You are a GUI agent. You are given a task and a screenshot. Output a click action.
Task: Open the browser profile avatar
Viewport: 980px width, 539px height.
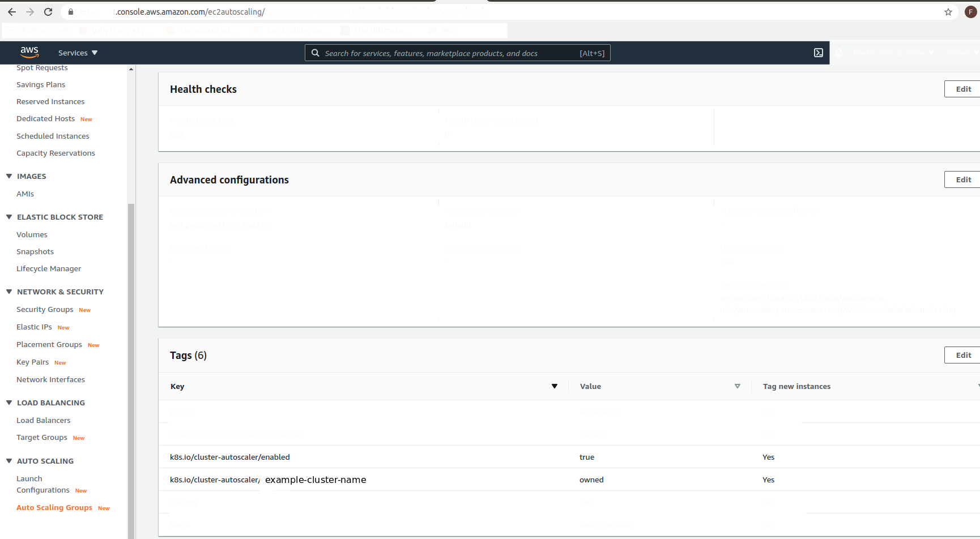pyautogui.click(x=970, y=12)
